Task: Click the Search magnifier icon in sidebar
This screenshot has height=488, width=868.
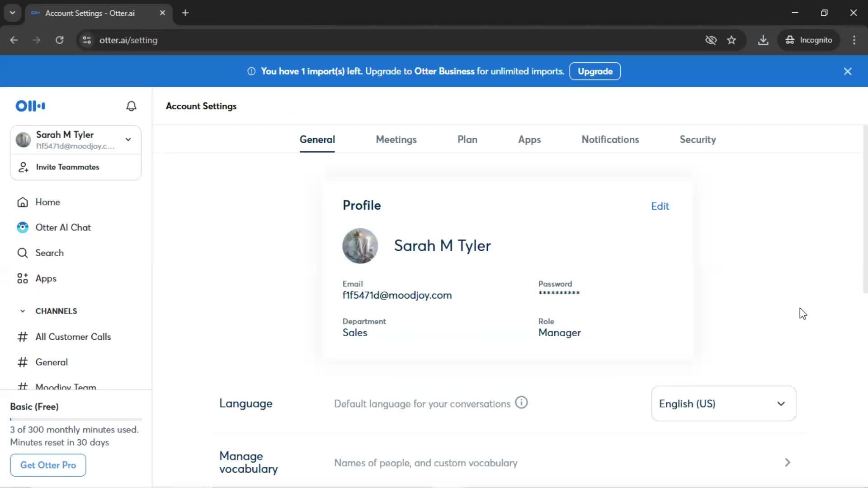Action: pos(23,253)
